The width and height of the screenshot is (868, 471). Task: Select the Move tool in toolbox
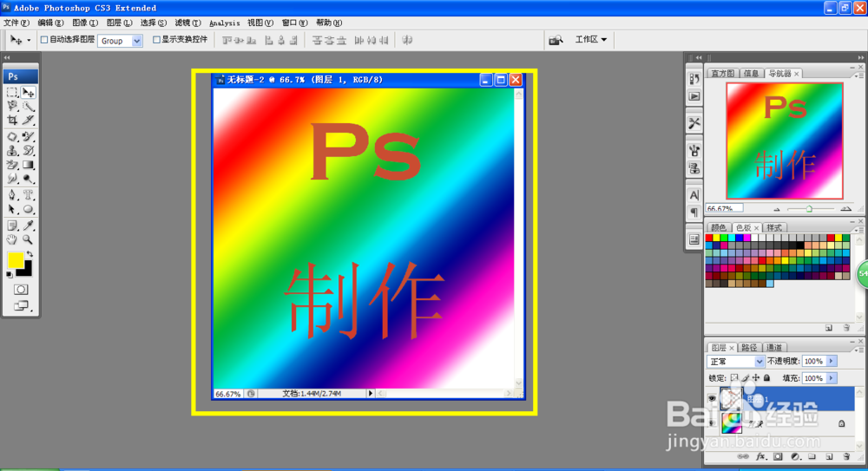(29, 93)
